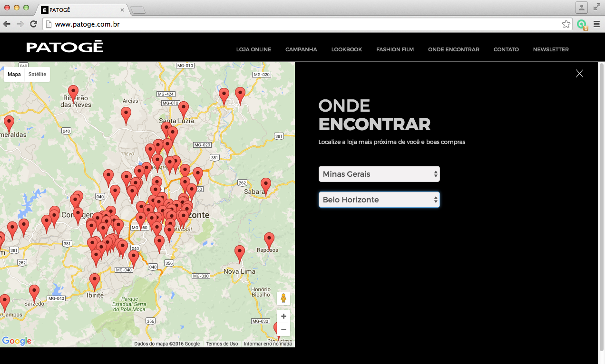
Task: Select the map pin above Ibirité
Action: coord(95,280)
